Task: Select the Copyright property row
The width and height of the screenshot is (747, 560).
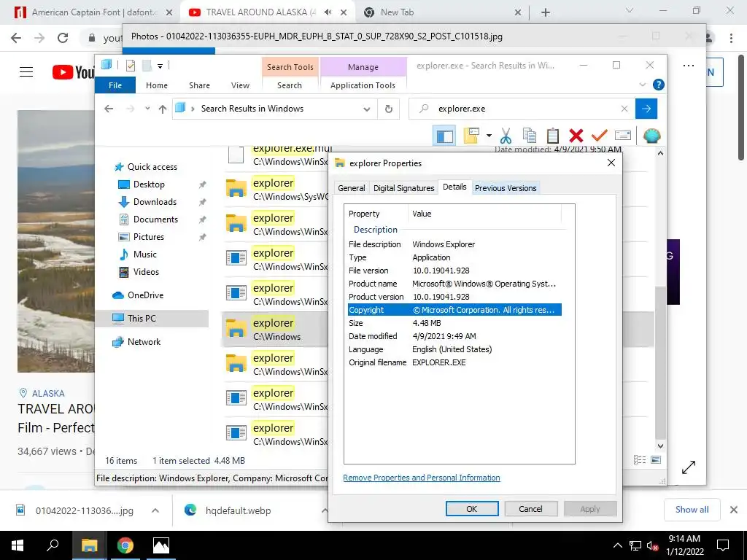Action: click(454, 309)
